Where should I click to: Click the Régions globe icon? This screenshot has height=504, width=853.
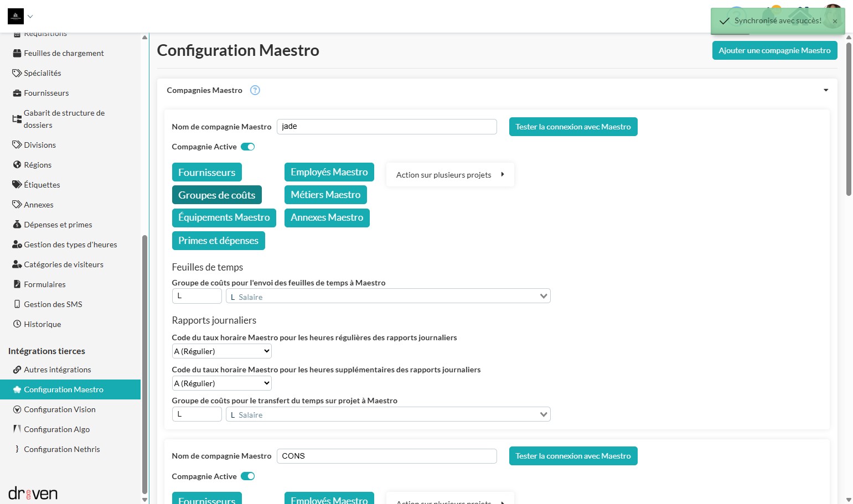[17, 165]
